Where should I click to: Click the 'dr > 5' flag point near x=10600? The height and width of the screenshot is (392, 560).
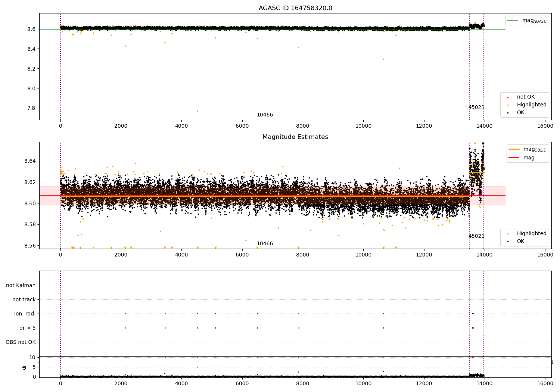tap(383, 328)
